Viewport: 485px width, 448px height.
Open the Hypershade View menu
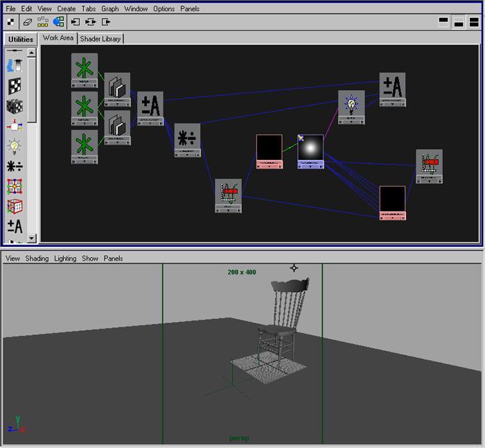click(44, 9)
